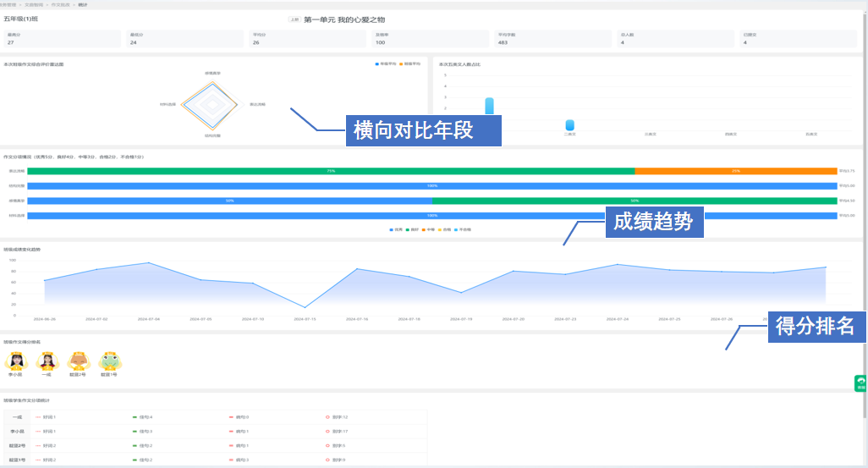Click the 2024-07-13 low point on trend chart
This screenshot has width=868, height=468.
click(305, 307)
